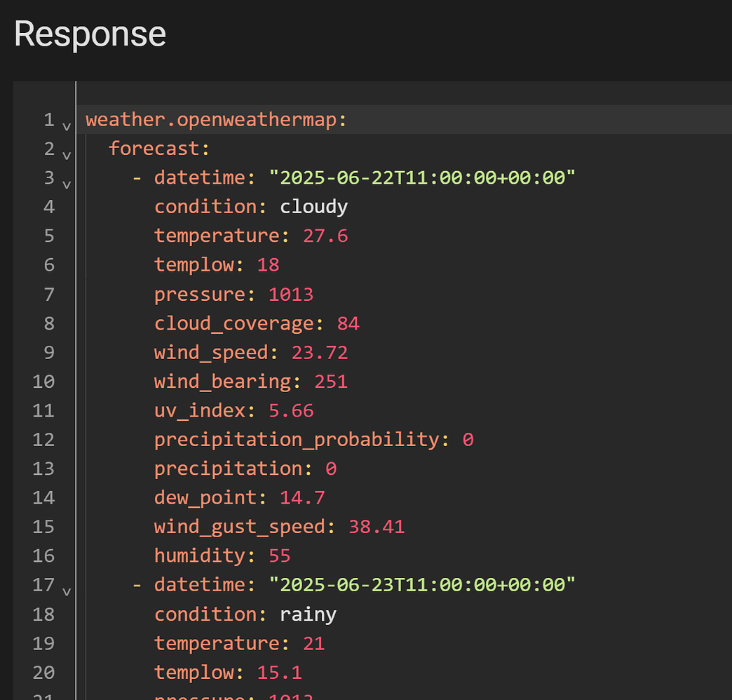Click line number 5 in the gutter

(x=48, y=236)
